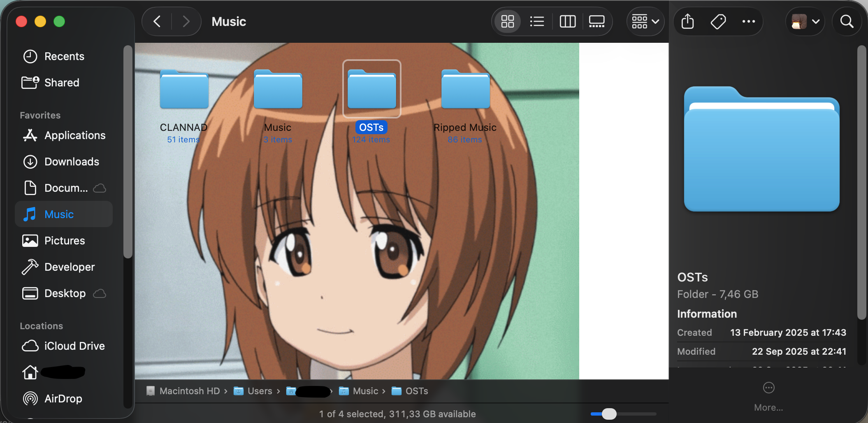The height and width of the screenshot is (423, 868).
Task: Click the large OSTs folder preview
Action: pyautogui.click(x=762, y=149)
